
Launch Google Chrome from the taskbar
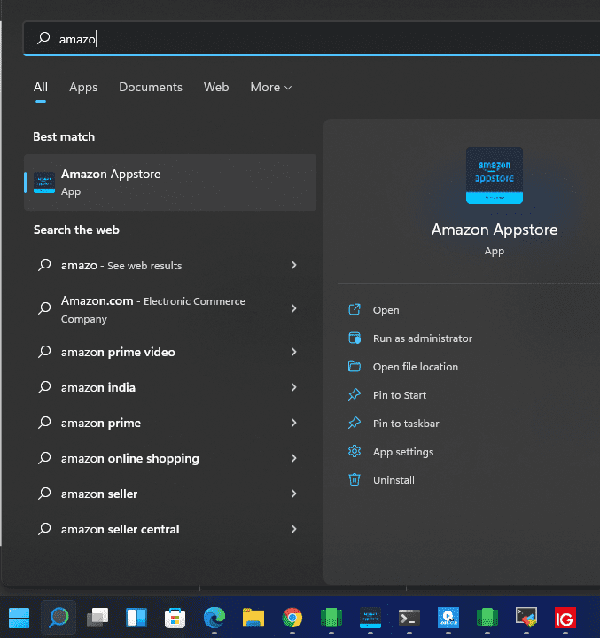click(292, 617)
